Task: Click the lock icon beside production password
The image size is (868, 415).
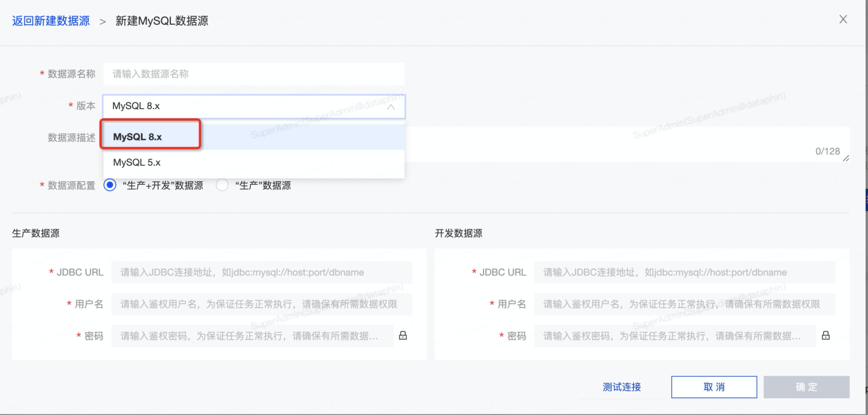Action: (x=403, y=335)
